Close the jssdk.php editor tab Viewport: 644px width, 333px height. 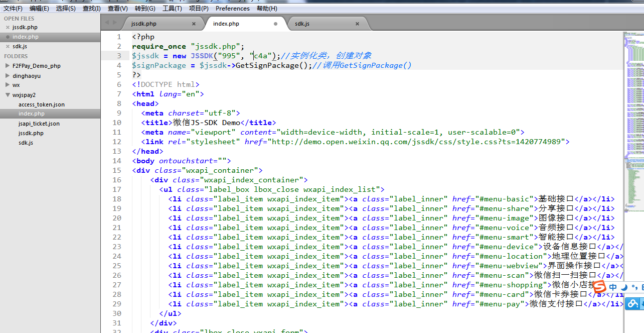point(194,24)
